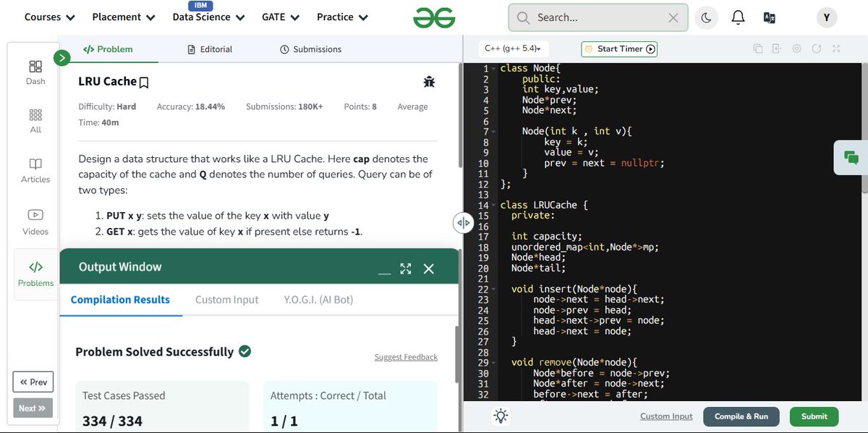Click the 'LRU Cache' problem title
This screenshot has height=433, width=868.
pyautogui.click(x=107, y=82)
